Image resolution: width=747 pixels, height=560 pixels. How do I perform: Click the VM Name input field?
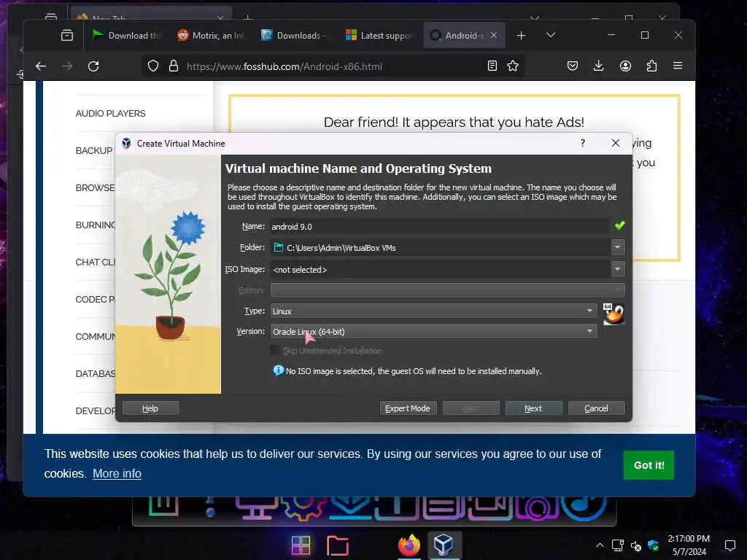pos(439,227)
